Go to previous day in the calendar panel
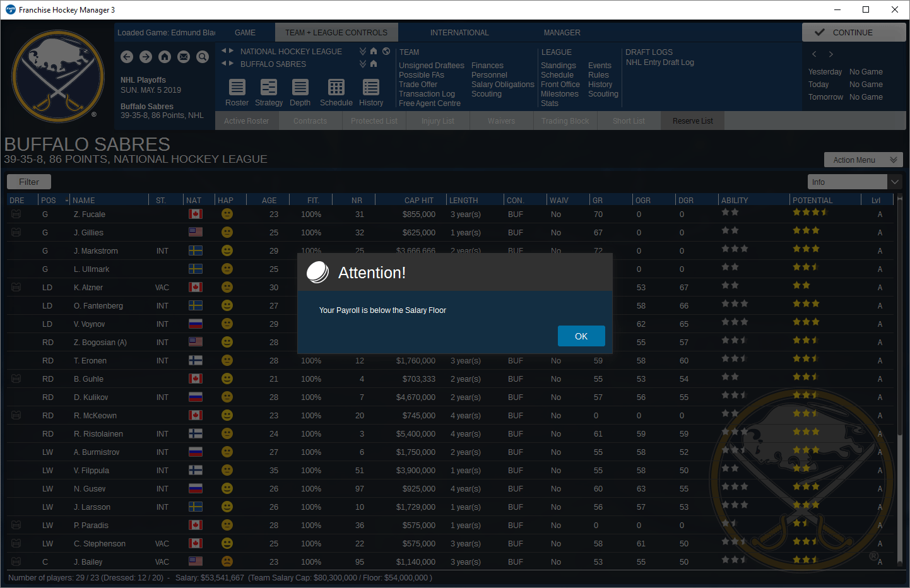The width and height of the screenshot is (910, 588). [814, 54]
